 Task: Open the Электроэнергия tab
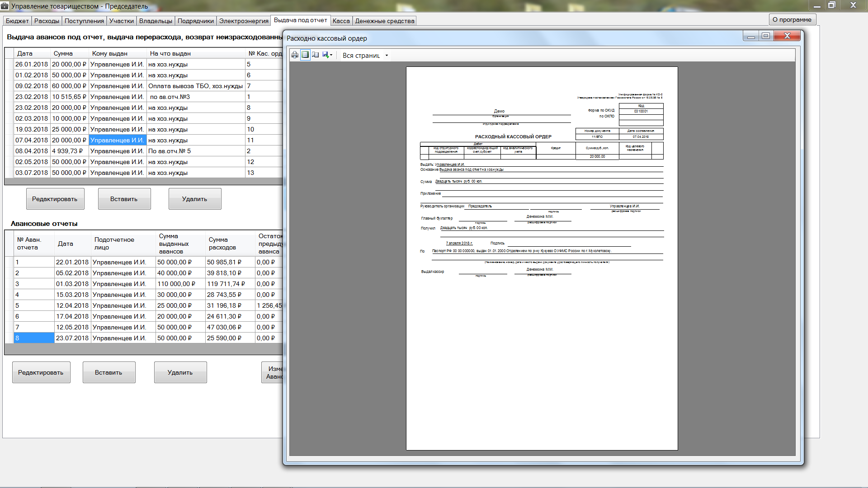coord(244,21)
